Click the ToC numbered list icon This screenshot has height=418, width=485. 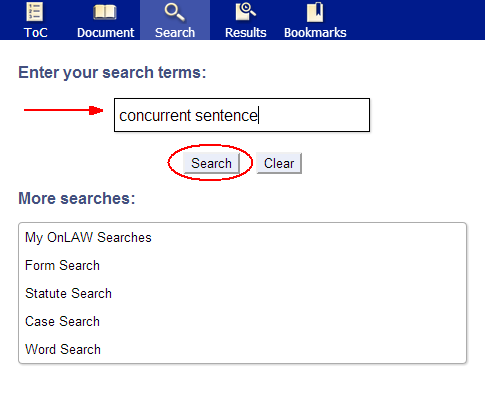(x=35, y=12)
